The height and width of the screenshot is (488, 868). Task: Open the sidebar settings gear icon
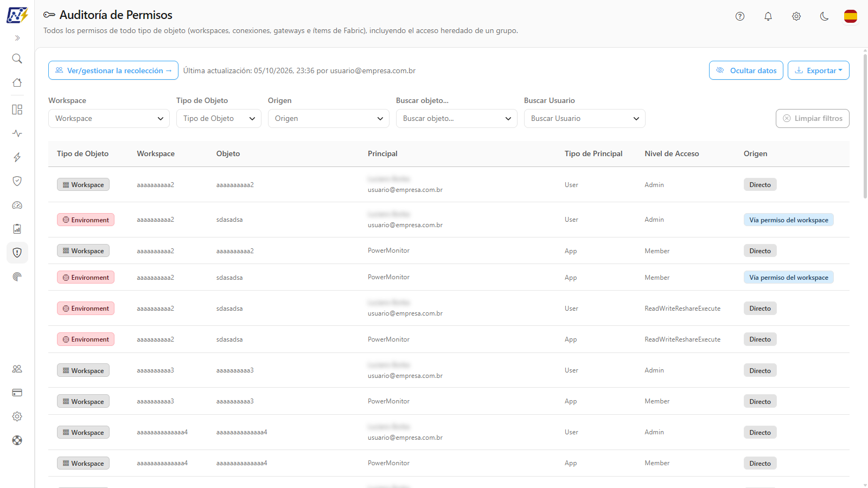click(17, 416)
